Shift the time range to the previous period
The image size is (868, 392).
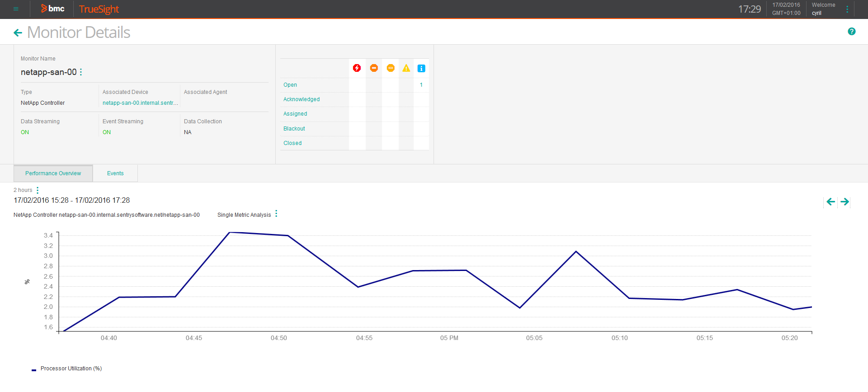(831, 202)
